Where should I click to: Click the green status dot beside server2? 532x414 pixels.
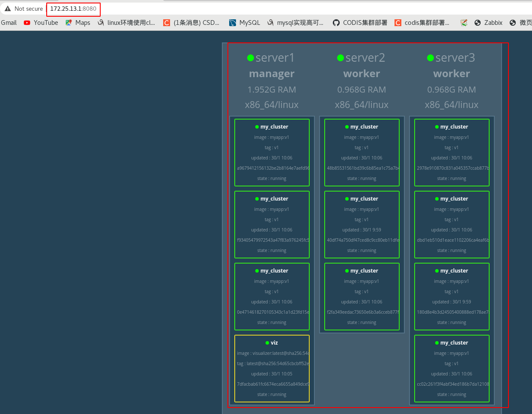tap(341, 58)
